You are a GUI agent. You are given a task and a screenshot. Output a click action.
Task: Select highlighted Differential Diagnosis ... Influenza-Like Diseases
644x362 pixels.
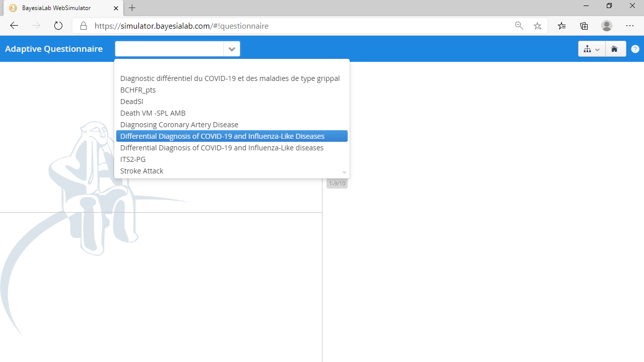point(232,136)
